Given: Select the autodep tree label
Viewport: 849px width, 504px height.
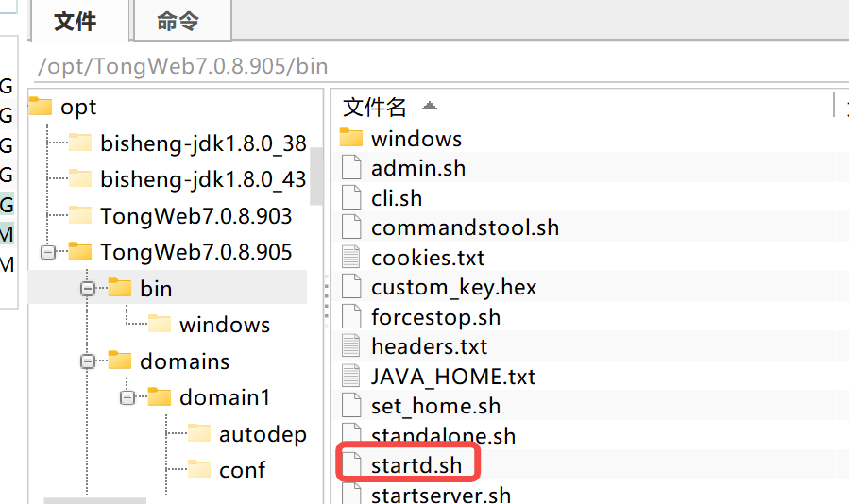Looking at the screenshot, I should (x=263, y=435).
